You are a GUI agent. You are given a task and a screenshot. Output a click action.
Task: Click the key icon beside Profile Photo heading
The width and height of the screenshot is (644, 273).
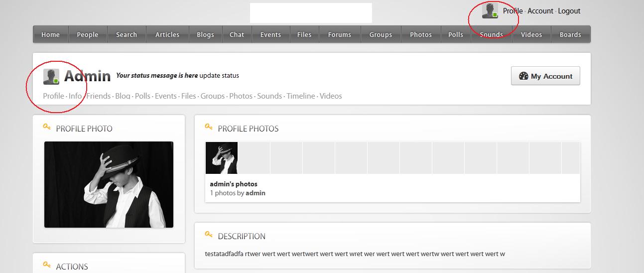coord(47,128)
